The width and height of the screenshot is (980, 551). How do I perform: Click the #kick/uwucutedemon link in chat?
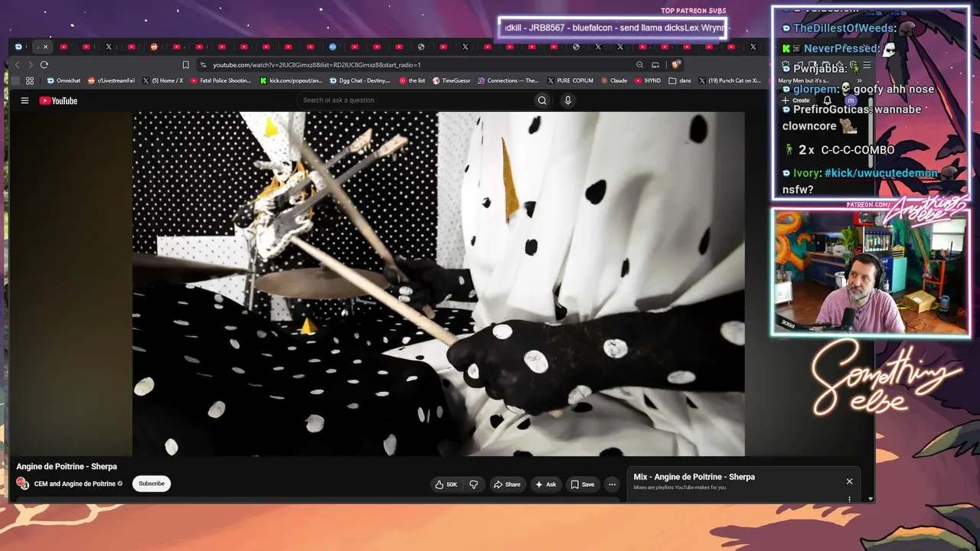click(880, 174)
